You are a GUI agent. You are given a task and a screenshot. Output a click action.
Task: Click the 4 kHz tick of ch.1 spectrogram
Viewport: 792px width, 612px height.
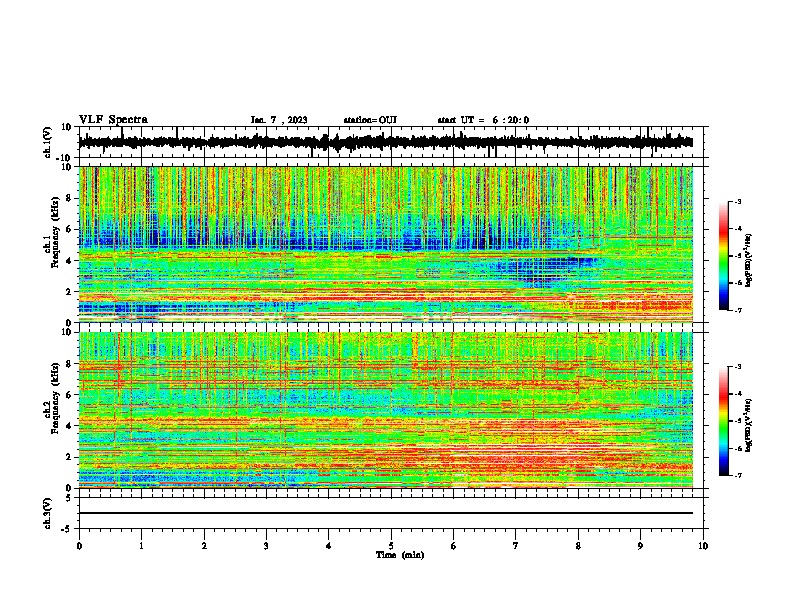coord(70,261)
